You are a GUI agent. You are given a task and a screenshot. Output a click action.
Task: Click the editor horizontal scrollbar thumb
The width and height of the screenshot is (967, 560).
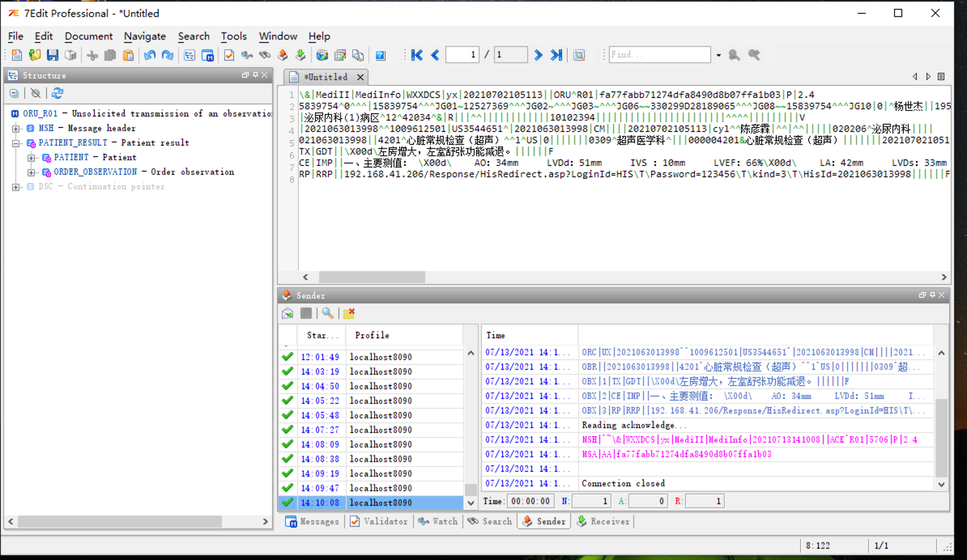(x=372, y=277)
